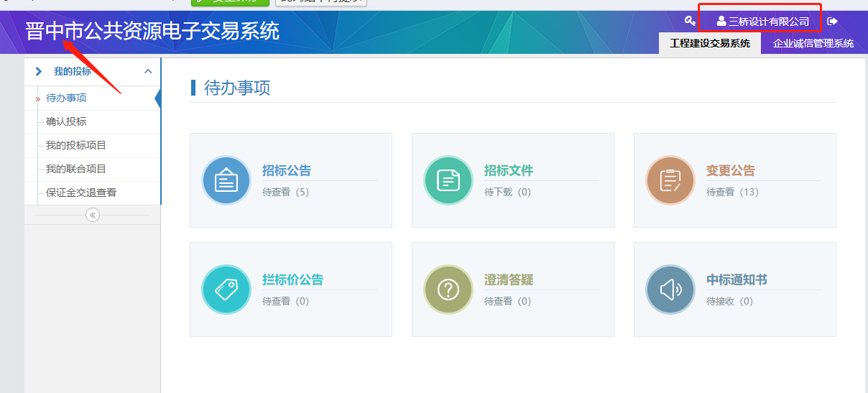
Task: Click the 三桥设计有限公司 user account link
Action: (x=762, y=22)
